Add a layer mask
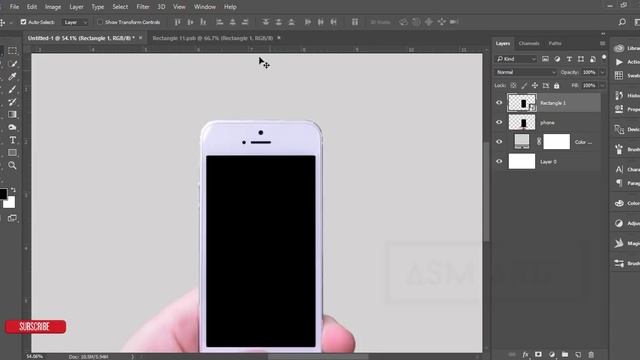 tap(538, 354)
